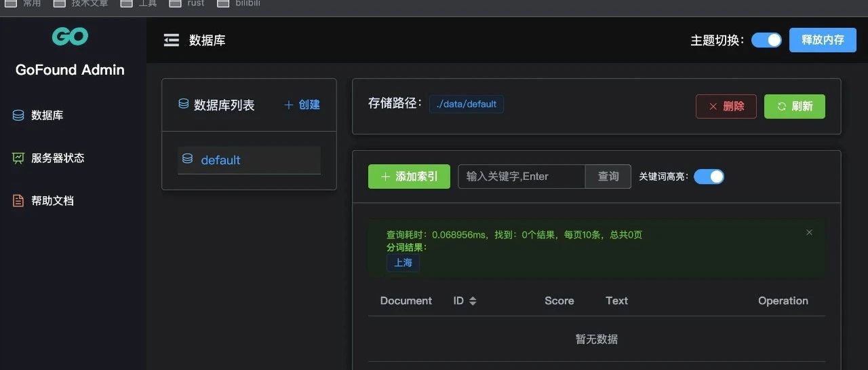Toggle the 主题切换 theme switch

pyautogui.click(x=766, y=40)
